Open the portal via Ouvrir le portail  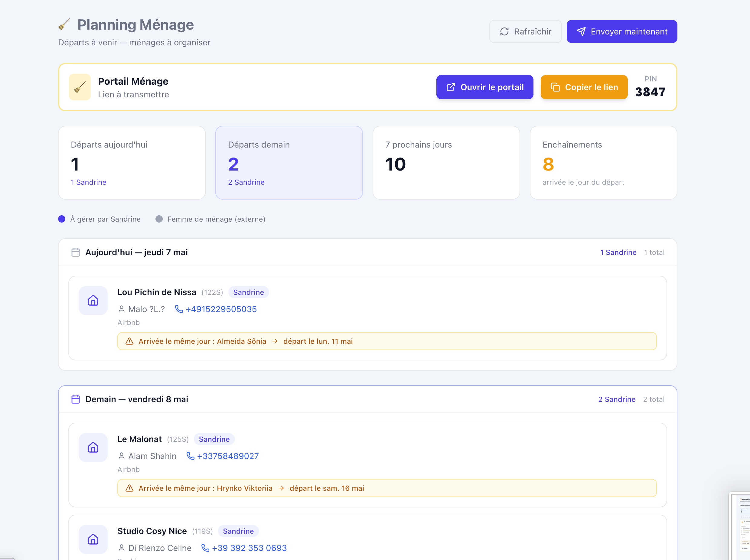[484, 87]
